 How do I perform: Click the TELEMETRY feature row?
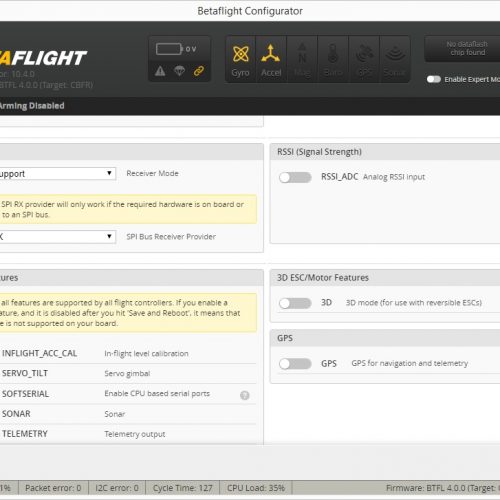(x=128, y=434)
